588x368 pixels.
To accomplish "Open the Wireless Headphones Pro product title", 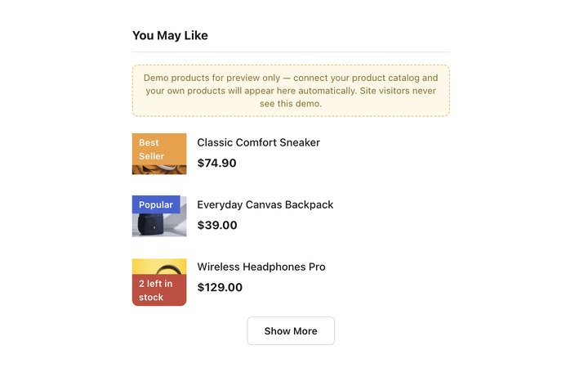I will click(261, 267).
